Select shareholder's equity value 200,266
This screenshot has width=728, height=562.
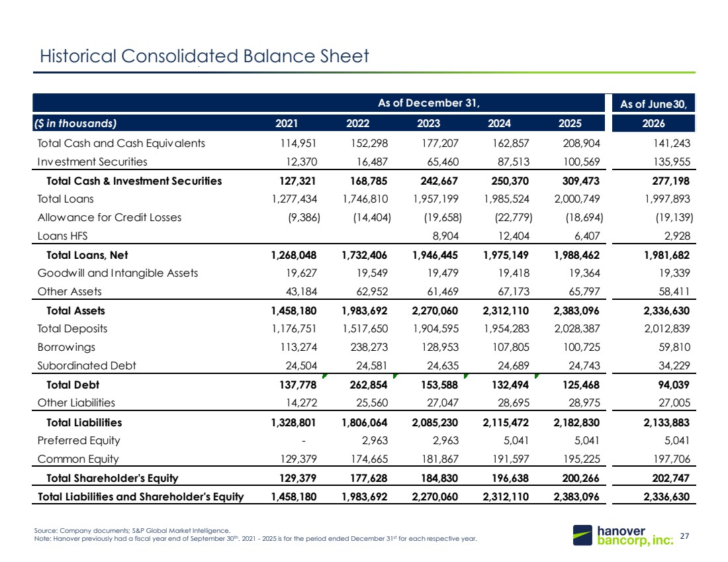581,479
